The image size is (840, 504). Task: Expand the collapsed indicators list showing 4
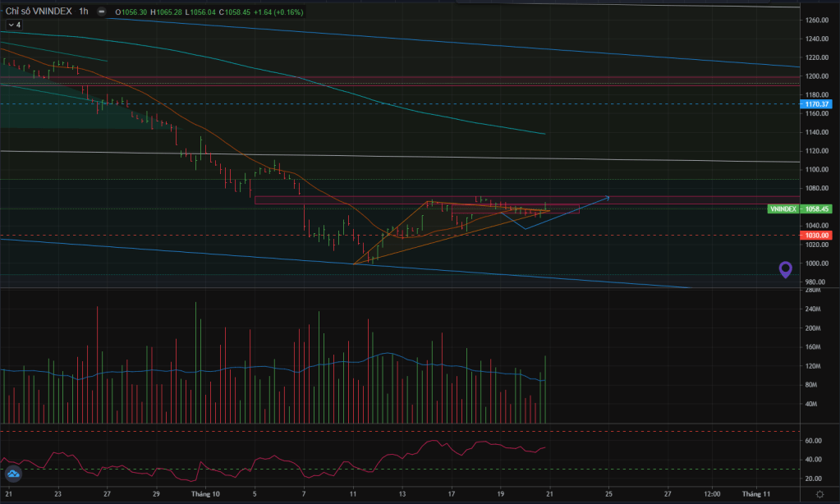[13, 25]
